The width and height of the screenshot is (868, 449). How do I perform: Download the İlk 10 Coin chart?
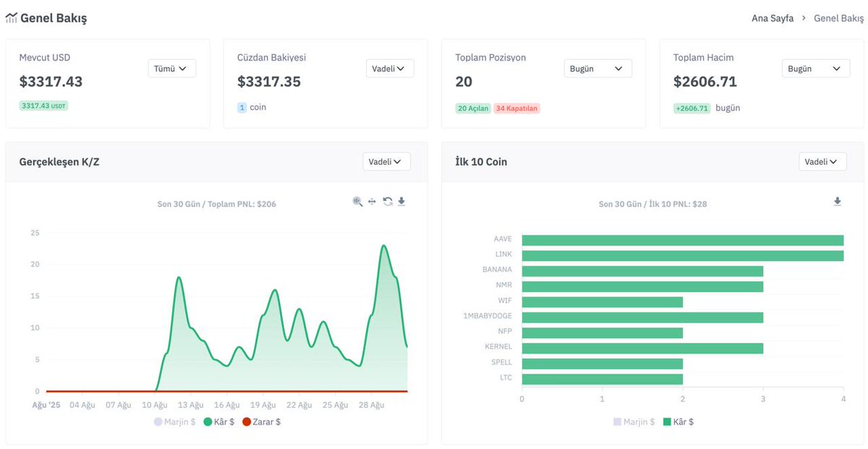pos(838,202)
